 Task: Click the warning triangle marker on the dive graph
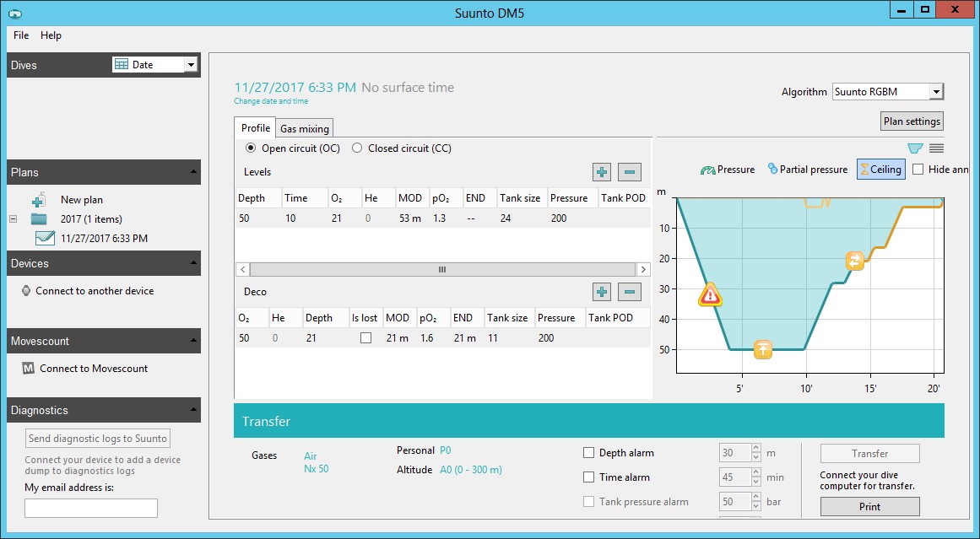[710, 294]
